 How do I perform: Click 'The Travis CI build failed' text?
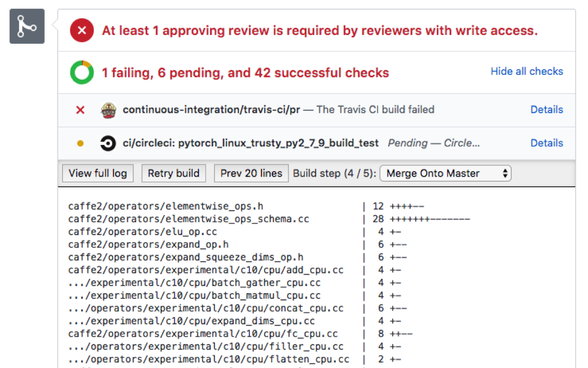point(375,109)
